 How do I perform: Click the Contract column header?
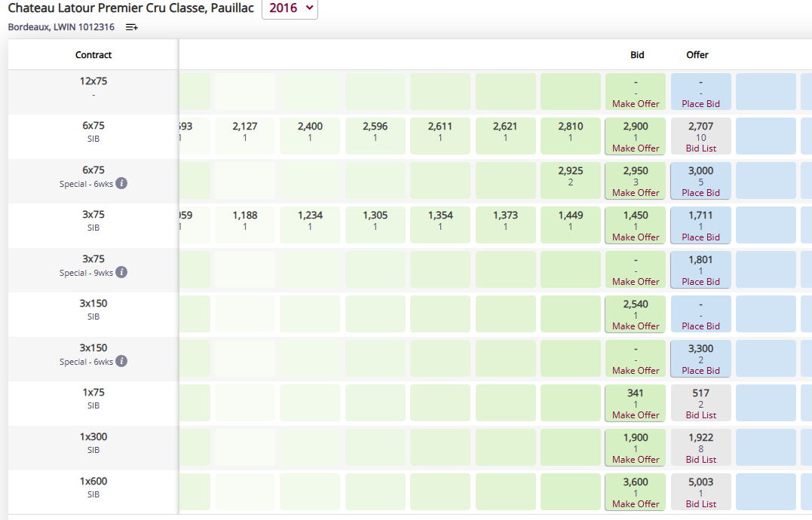(x=93, y=55)
